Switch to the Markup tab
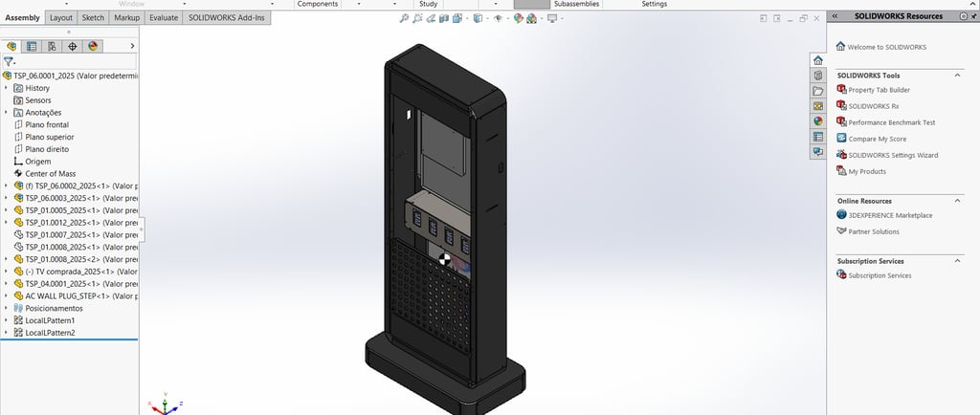 click(x=127, y=17)
